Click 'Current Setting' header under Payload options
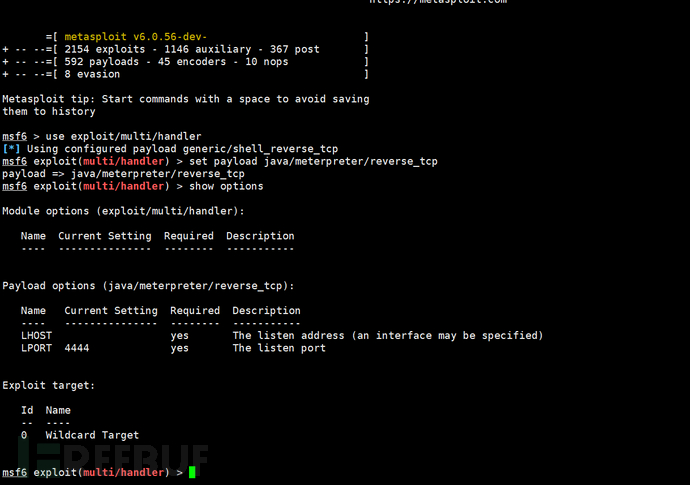This screenshot has height=485, width=690. (111, 311)
